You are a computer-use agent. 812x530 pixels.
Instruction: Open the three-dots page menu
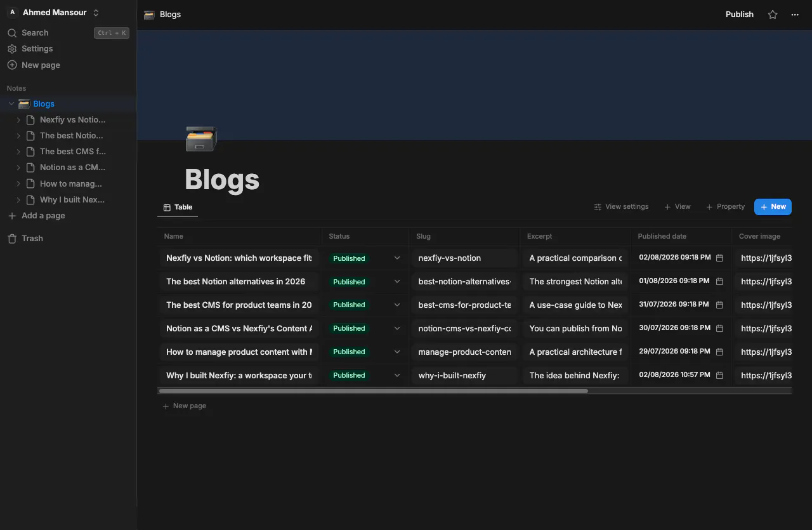pos(795,15)
